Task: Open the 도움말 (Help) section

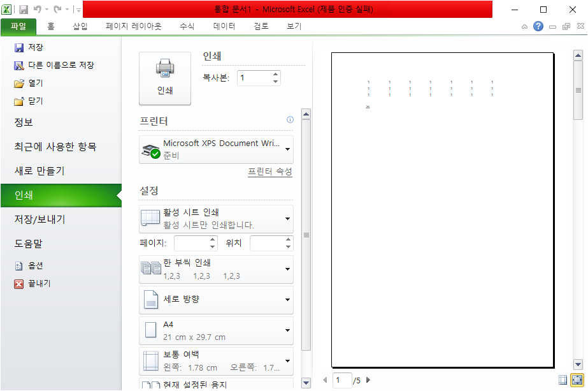Action: 29,244
